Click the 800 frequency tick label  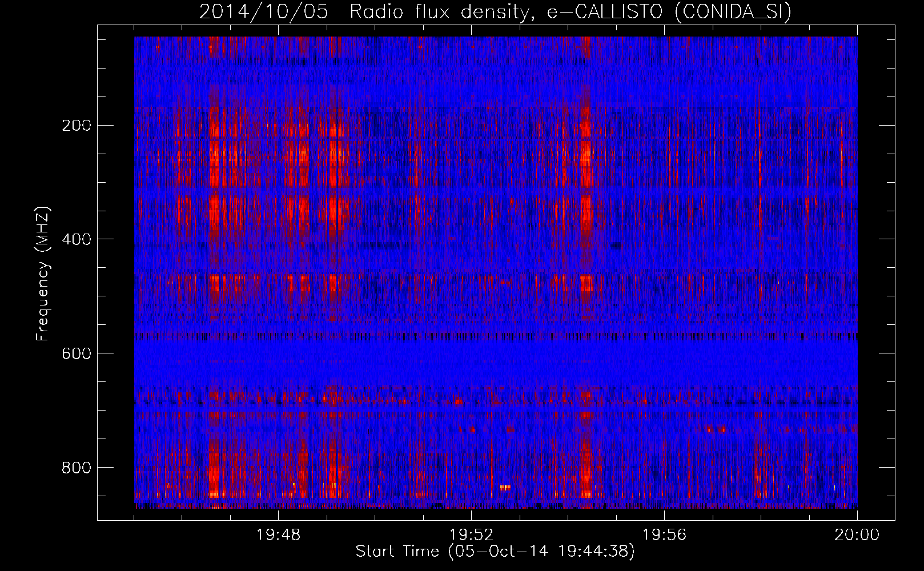point(76,467)
